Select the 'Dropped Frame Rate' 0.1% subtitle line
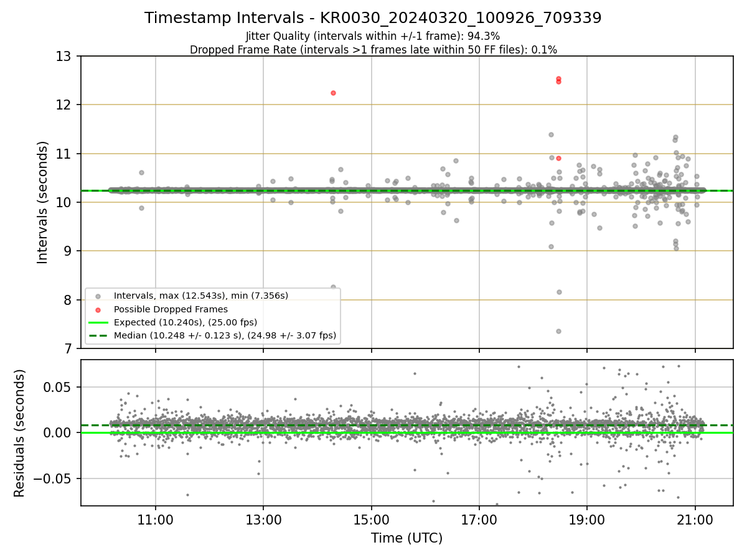747x560 pixels. (373, 49)
